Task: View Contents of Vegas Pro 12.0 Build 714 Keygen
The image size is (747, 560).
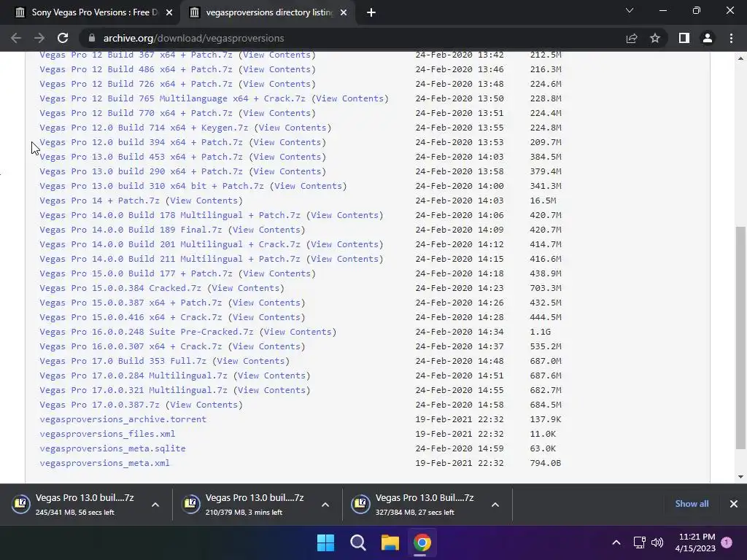Action: (x=293, y=128)
